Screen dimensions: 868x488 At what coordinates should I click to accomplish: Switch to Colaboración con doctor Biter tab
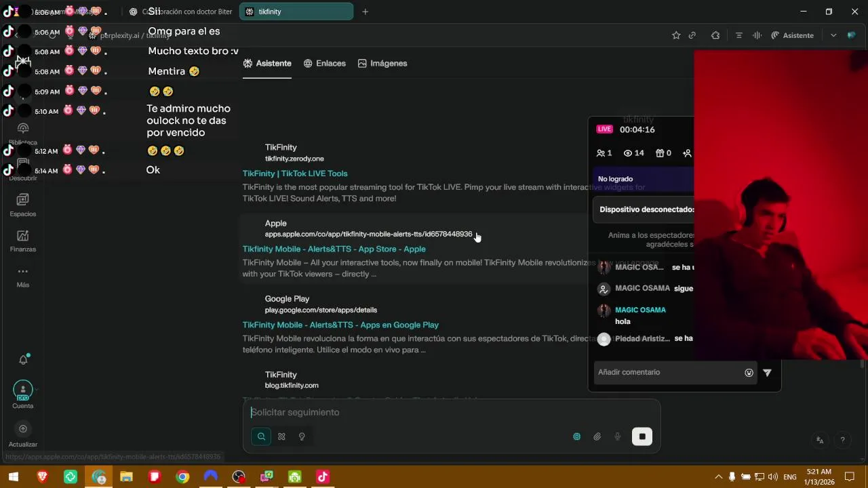[x=181, y=12]
